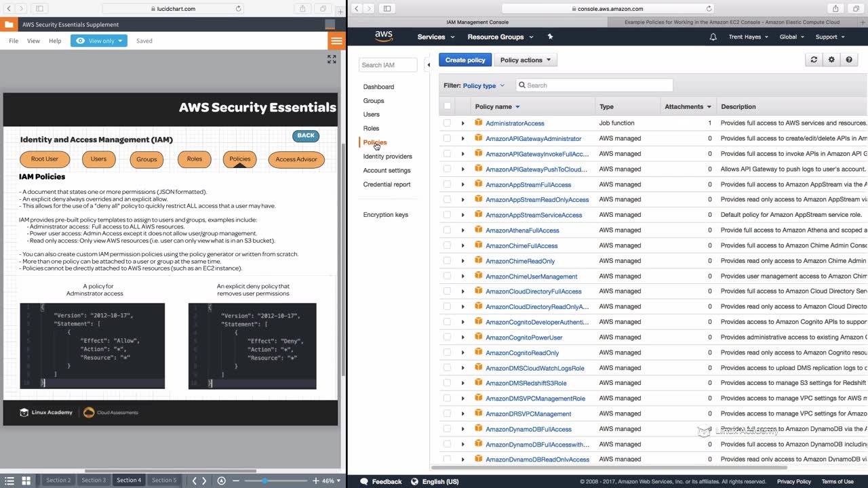Switch to the Example Policies EC2 Safari tab
This screenshot has width=868, height=488.
click(x=732, y=22)
